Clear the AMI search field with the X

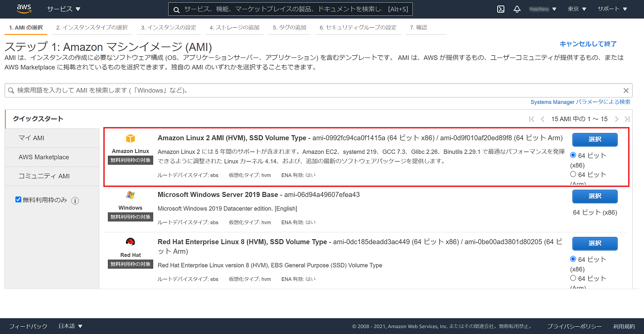click(626, 90)
